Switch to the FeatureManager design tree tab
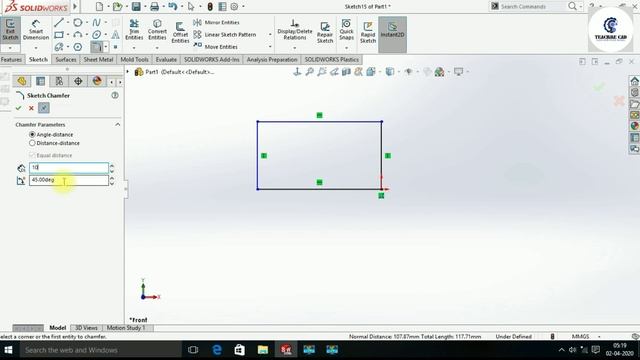Viewport: 640px width, 360px height. point(22,81)
